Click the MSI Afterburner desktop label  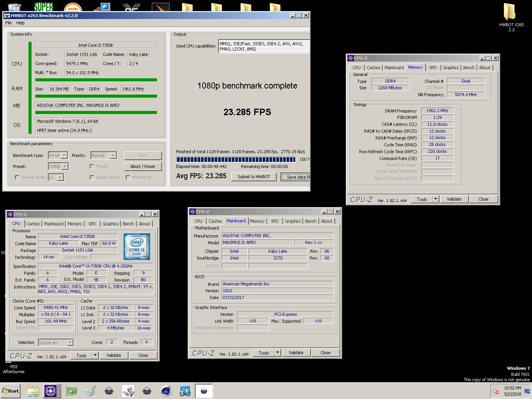[14, 369]
